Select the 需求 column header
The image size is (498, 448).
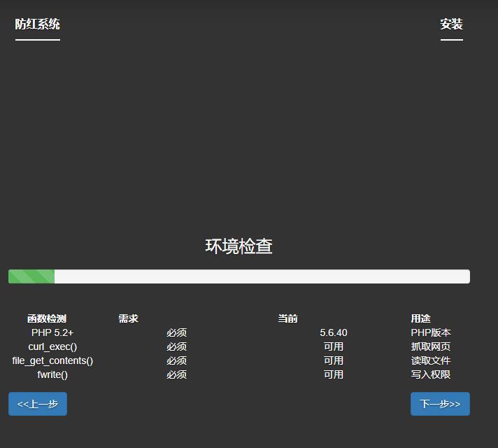click(x=128, y=318)
